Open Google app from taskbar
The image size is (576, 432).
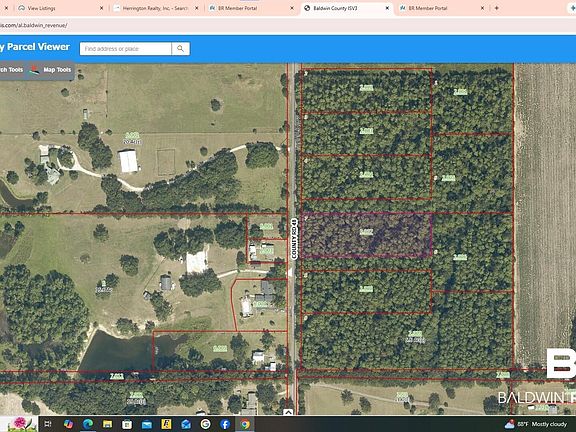point(205,424)
